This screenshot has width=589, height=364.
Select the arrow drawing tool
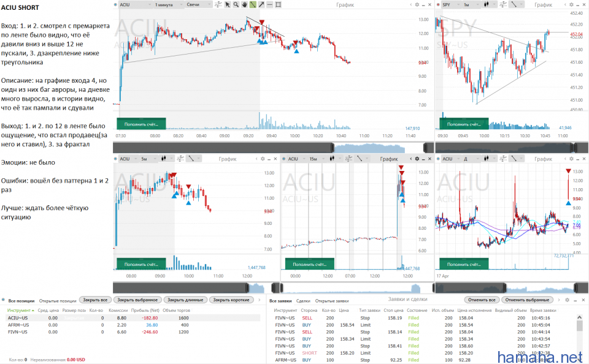(x=261, y=4)
